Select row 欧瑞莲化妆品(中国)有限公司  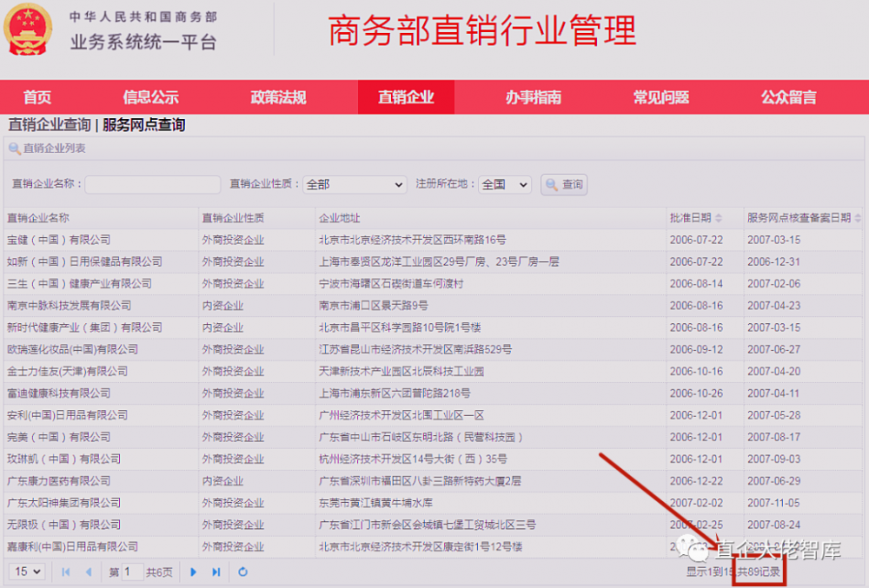[434, 350]
